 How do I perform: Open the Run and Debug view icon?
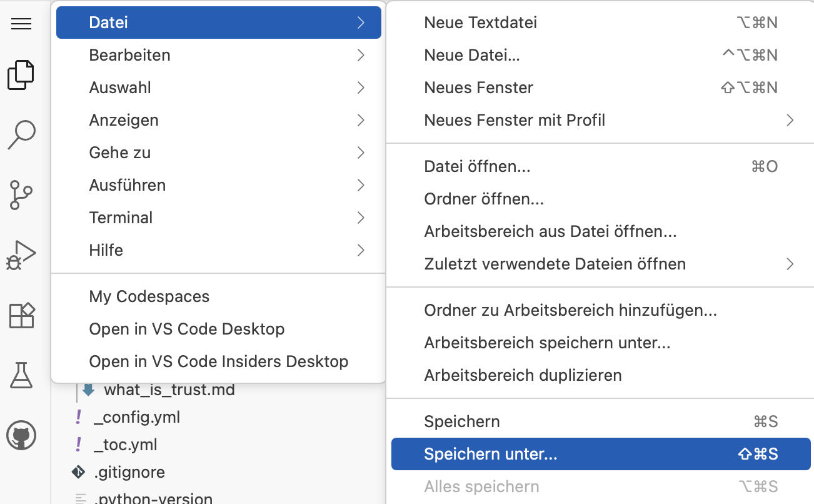click(21, 255)
